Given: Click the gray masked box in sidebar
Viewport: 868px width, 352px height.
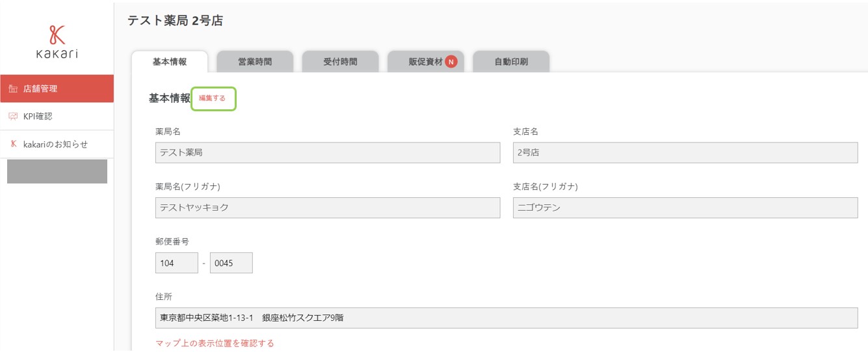Looking at the screenshot, I should (x=57, y=171).
